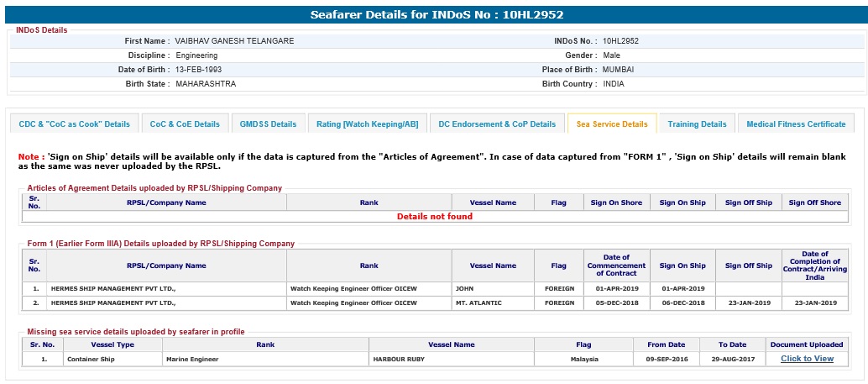Viewport: 868px width, 384px height.
Task: Open the CDC & "CoC as Cook" Details tab
Action: coord(75,124)
